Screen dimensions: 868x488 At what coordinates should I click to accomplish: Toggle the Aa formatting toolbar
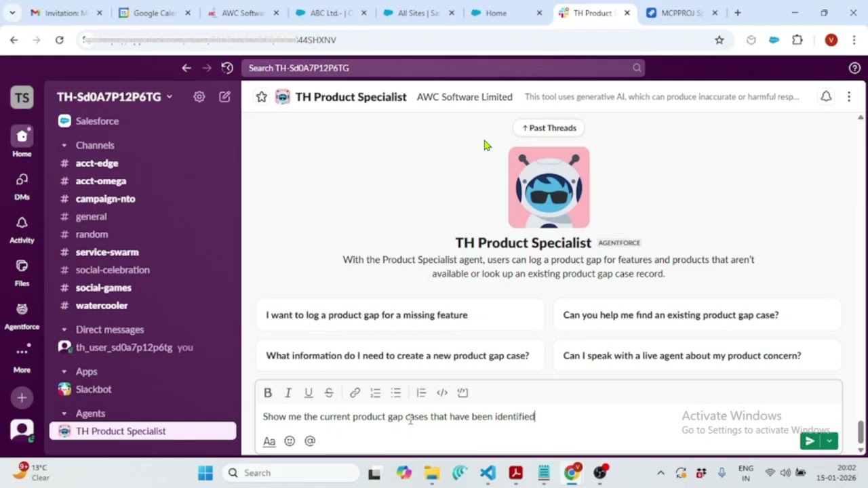(269, 441)
